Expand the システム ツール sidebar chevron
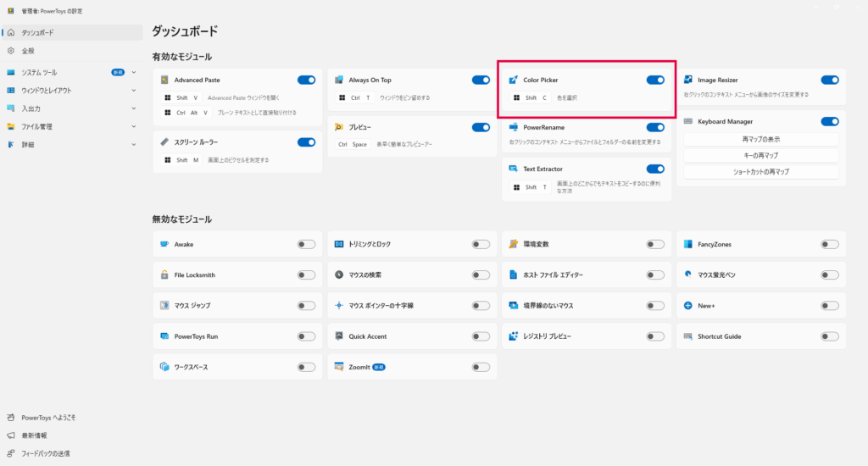 coord(133,73)
